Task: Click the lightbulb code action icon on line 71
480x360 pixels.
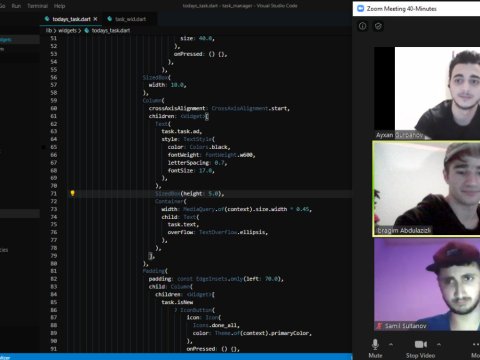Action: 72,193
